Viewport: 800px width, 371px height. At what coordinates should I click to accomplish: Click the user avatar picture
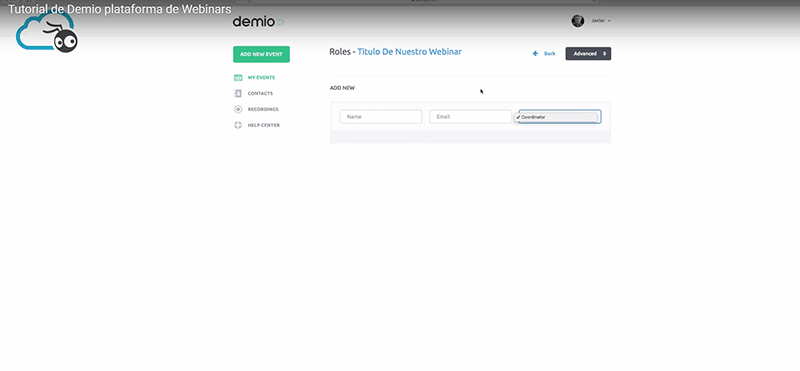(578, 21)
